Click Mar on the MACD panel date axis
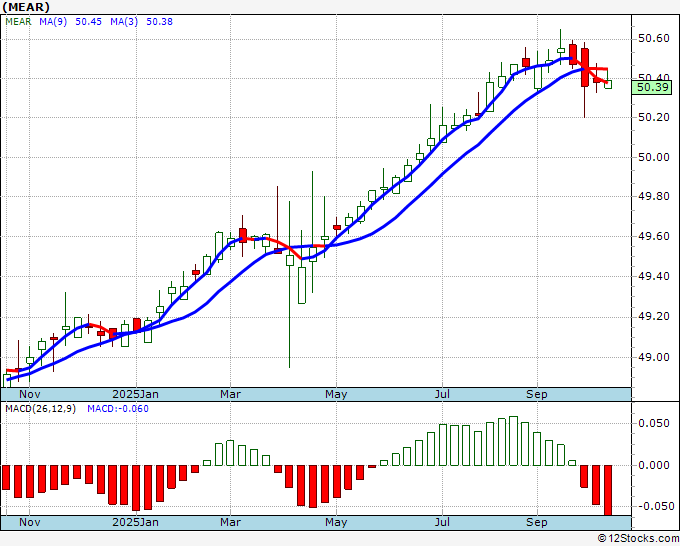The width and height of the screenshot is (680, 546). [x=230, y=522]
